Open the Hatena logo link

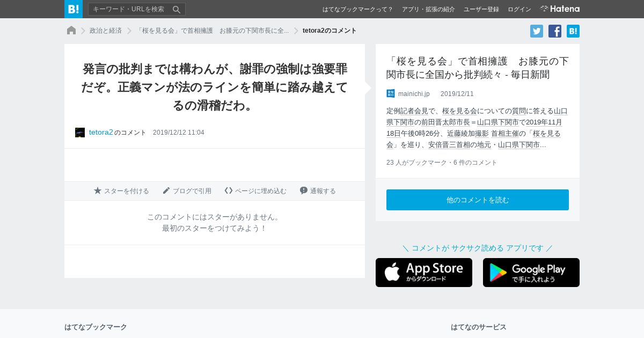[x=560, y=9]
